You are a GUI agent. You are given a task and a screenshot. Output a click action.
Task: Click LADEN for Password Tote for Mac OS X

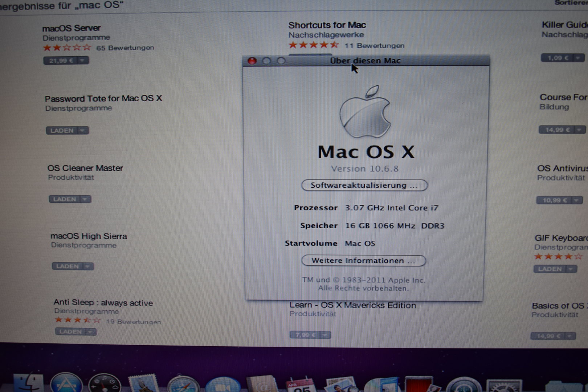point(62,131)
